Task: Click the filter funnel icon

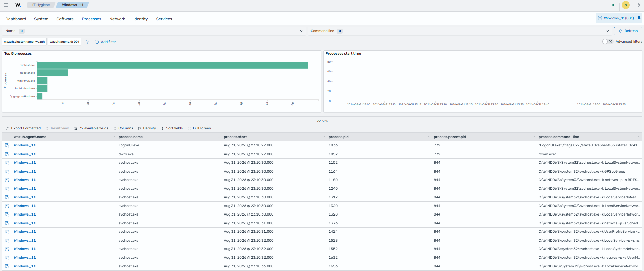Action: [x=88, y=42]
